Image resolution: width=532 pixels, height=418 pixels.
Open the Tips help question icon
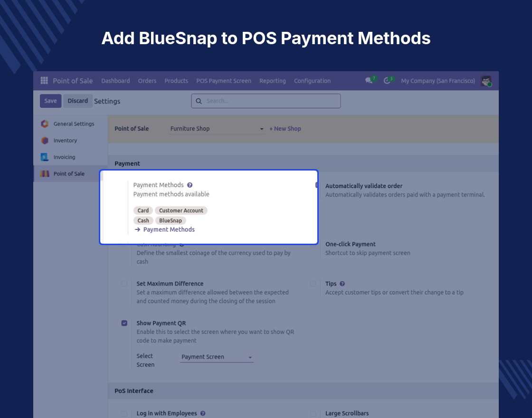342,284
